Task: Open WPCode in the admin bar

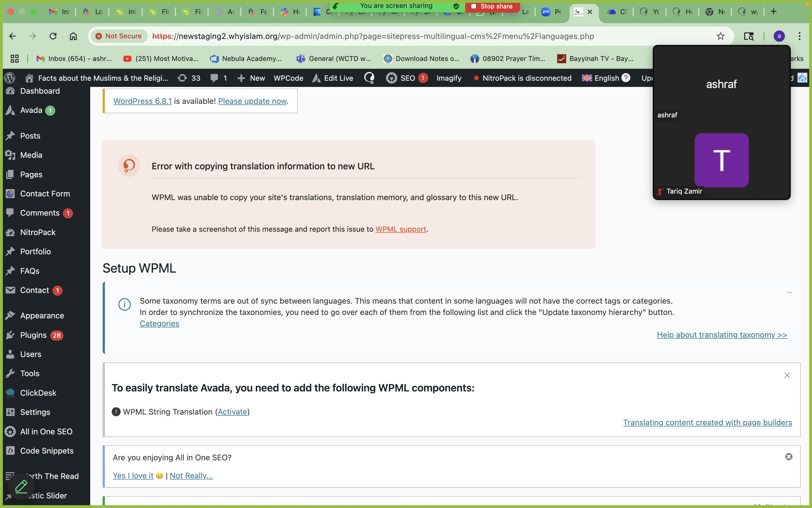Action: coord(288,78)
